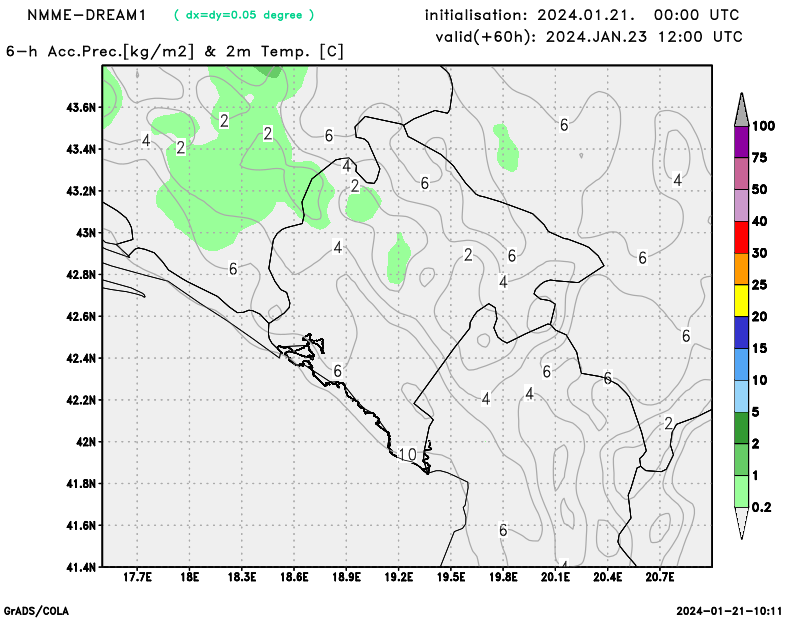Click the 20.1E longitude label
Image resolution: width=800 pixels, height=618 pixels.
coord(556,577)
